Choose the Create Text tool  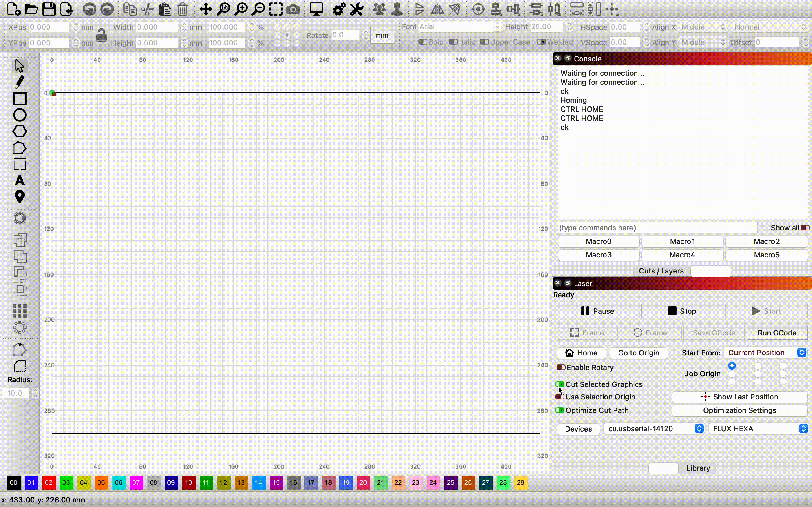point(19,181)
